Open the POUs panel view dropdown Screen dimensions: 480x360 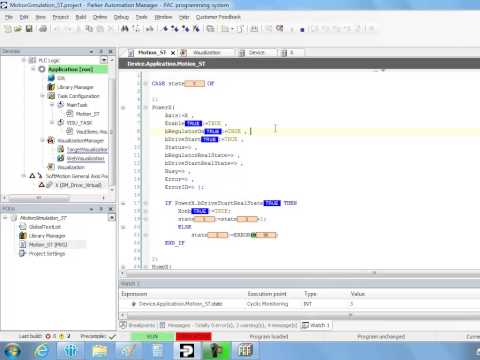pyautogui.click(x=112, y=218)
